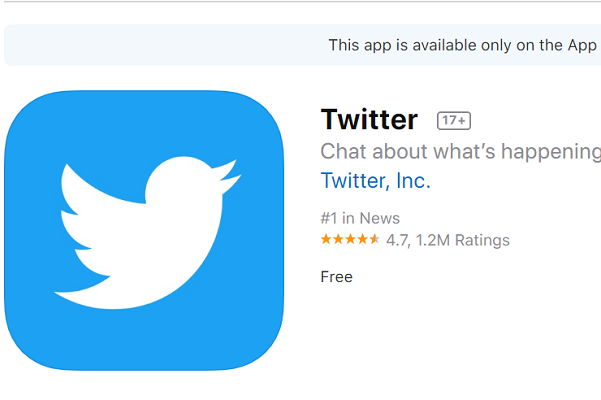Screen dimensions: 601x400
Task: Click the 4.7 rating score
Action: (397, 240)
